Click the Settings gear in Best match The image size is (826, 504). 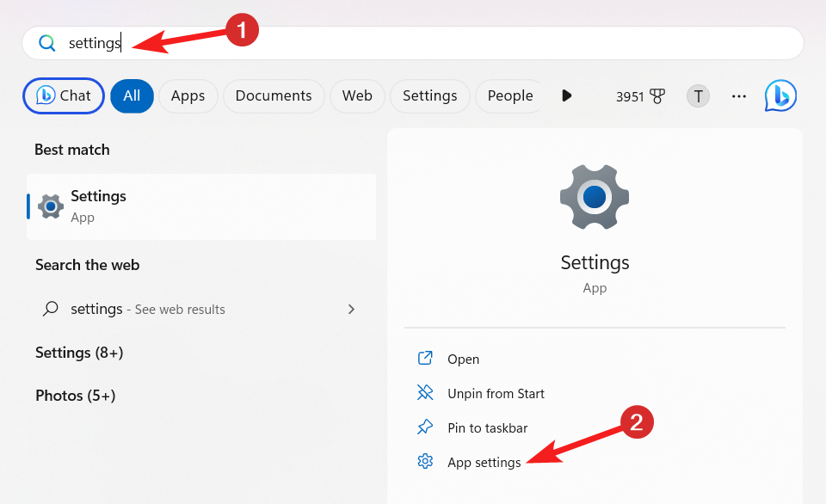pos(51,206)
